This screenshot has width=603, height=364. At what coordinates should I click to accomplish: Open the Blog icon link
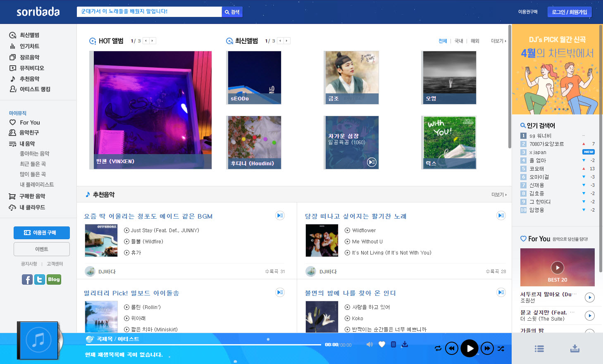54,280
